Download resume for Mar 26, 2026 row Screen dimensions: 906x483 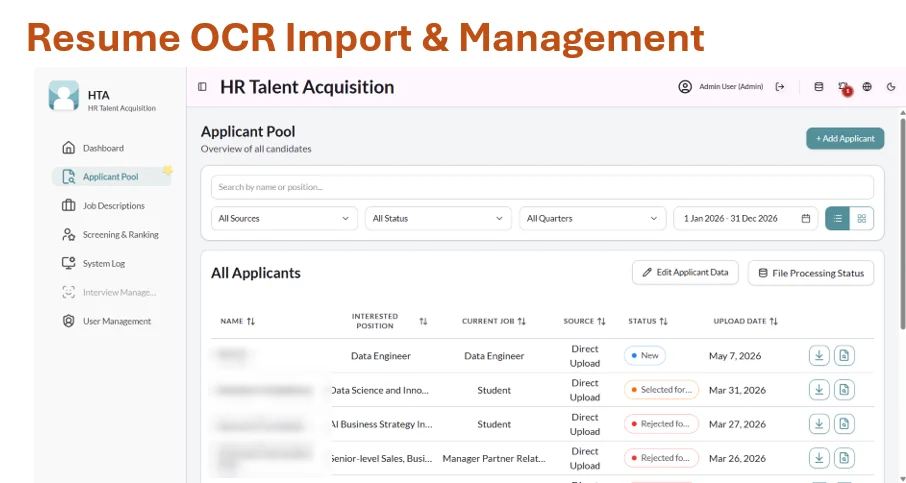(819, 458)
